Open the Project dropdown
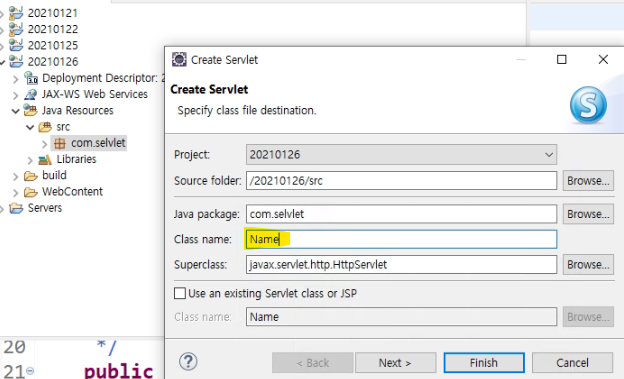This screenshot has height=379, width=624. [x=401, y=154]
